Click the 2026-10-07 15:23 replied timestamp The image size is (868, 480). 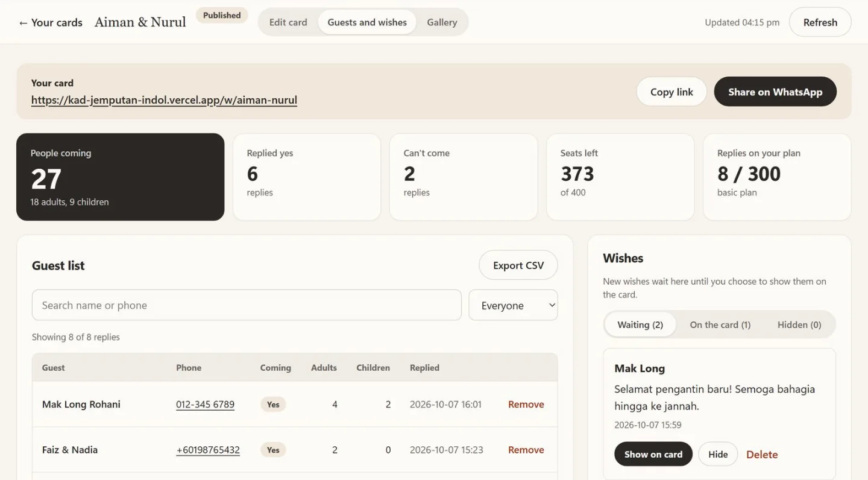click(x=446, y=450)
